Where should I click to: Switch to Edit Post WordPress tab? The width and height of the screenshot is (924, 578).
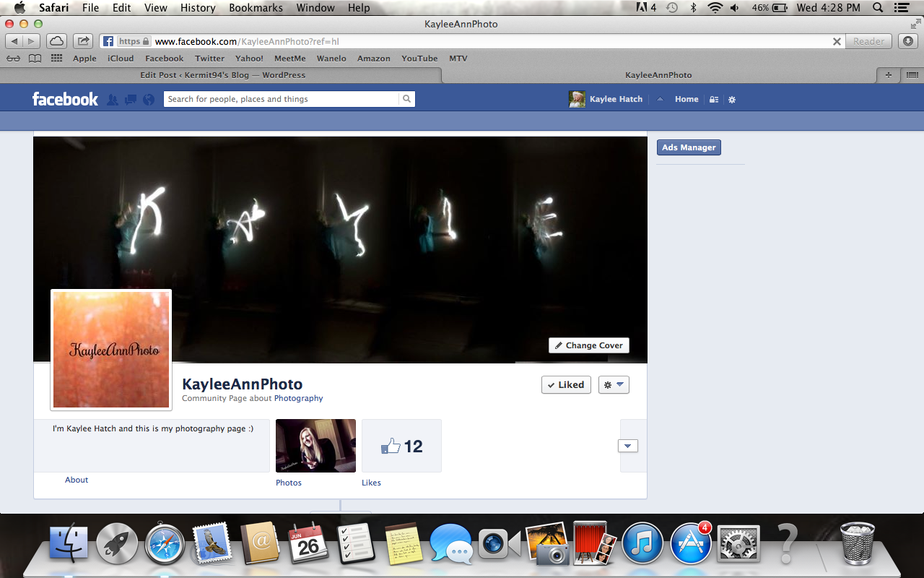click(x=222, y=75)
